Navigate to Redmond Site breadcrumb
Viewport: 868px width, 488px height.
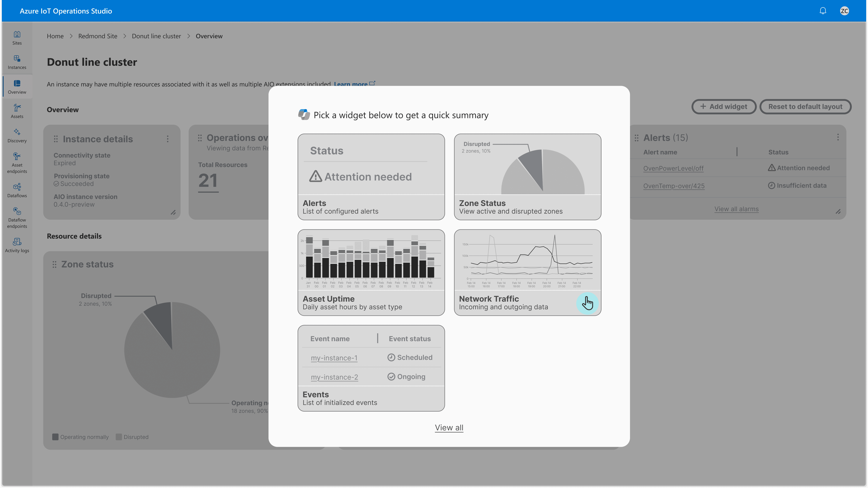pyautogui.click(x=98, y=36)
